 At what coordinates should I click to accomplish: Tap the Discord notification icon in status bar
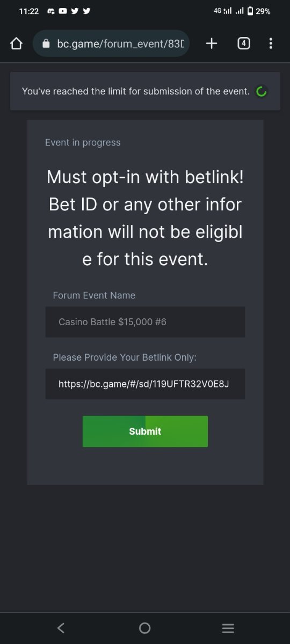click(52, 11)
